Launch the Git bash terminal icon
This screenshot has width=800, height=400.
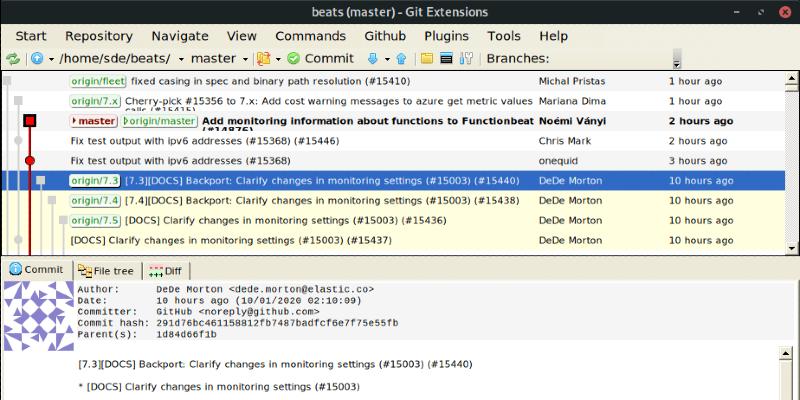click(x=446, y=58)
